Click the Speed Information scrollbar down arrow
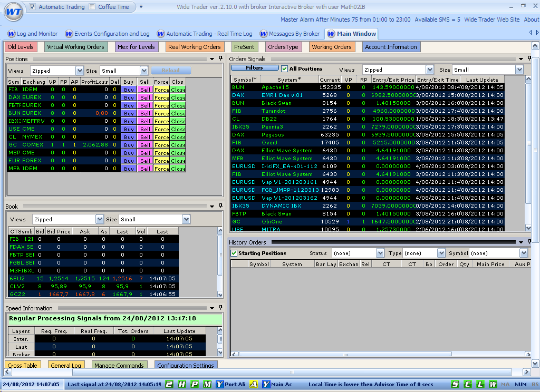Screen dimensions: 540x392 [220, 352]
